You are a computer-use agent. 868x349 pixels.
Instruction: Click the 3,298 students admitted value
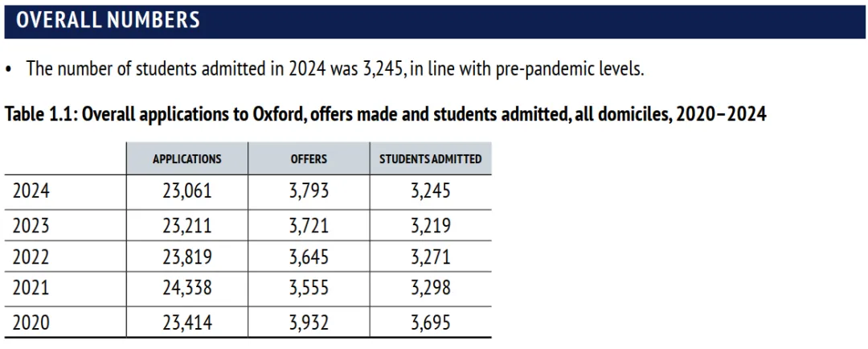click(x=430, y=289)
